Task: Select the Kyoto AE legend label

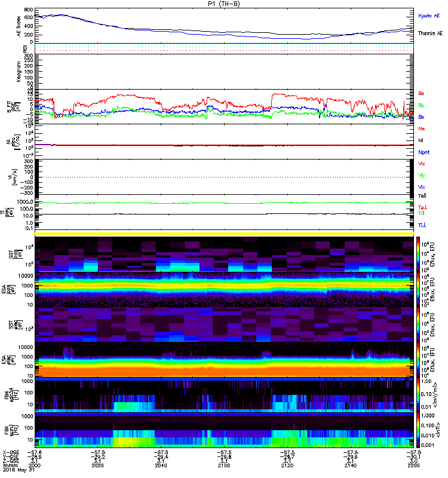Action: point(429,16)
